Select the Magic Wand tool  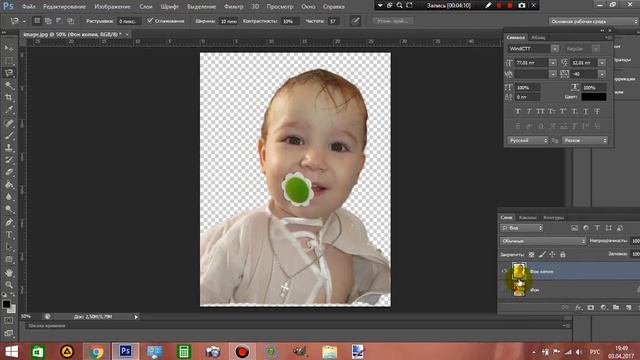(9, 86)
